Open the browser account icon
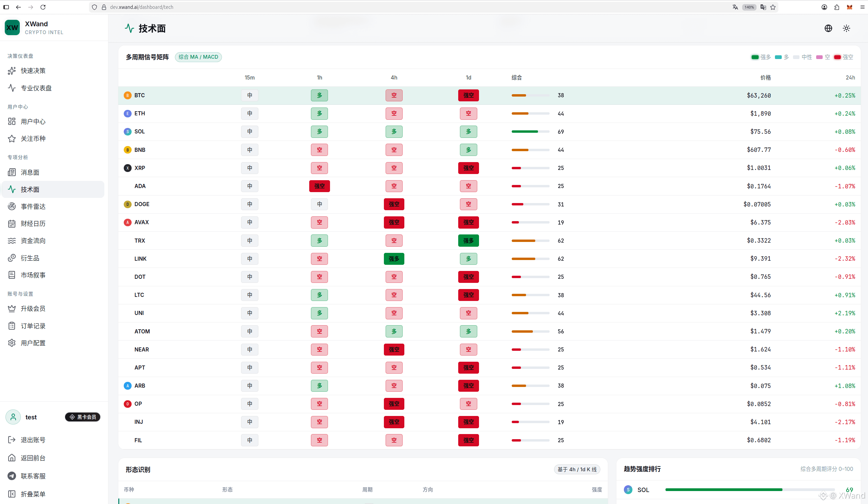Screen dimensions: 868x504 [824, 7]
